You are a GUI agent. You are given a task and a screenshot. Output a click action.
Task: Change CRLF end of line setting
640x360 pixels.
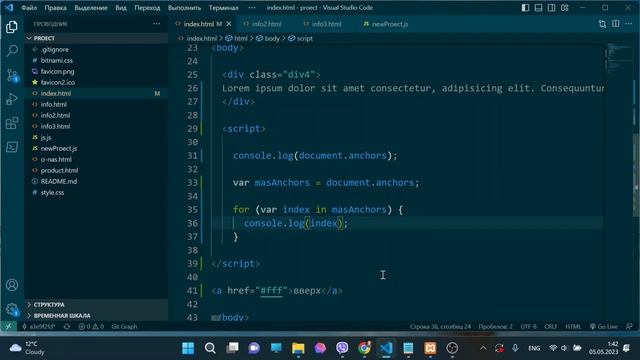[550, 327]
